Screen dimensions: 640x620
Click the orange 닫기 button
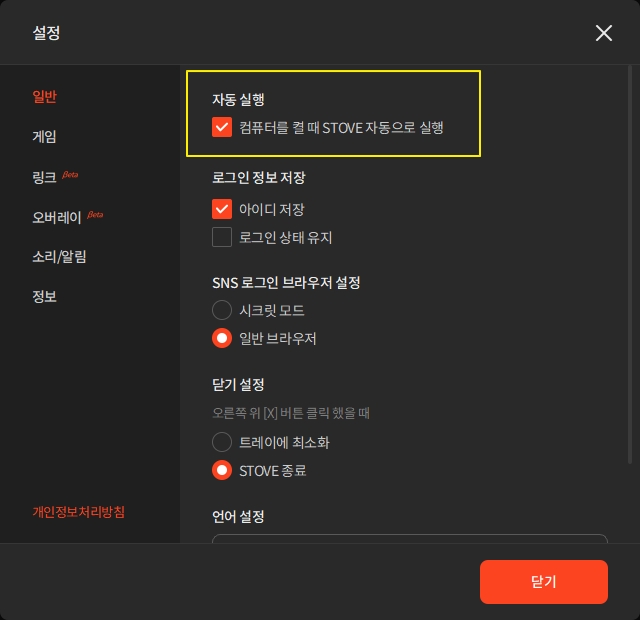[x=544, y=582]
